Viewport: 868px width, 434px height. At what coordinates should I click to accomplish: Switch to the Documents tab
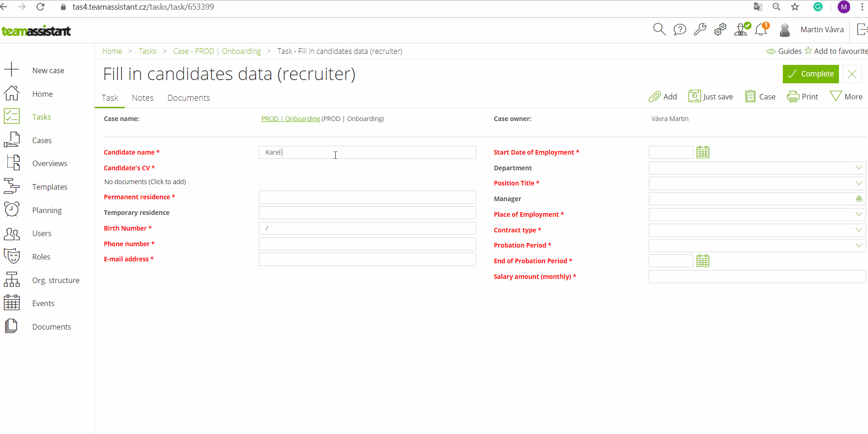pyautogui.click(x=189, y=98)
